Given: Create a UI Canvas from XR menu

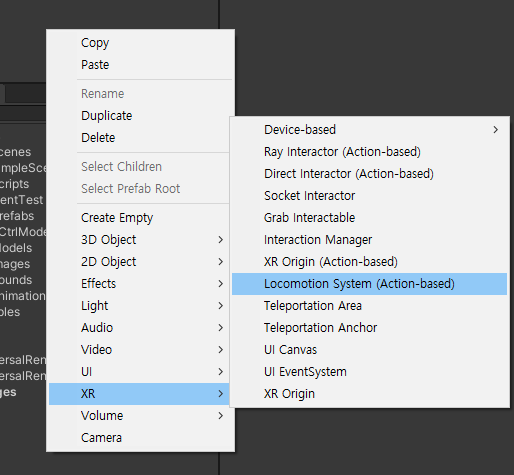Looking at the screenshot, I should [x=369, y=350].
